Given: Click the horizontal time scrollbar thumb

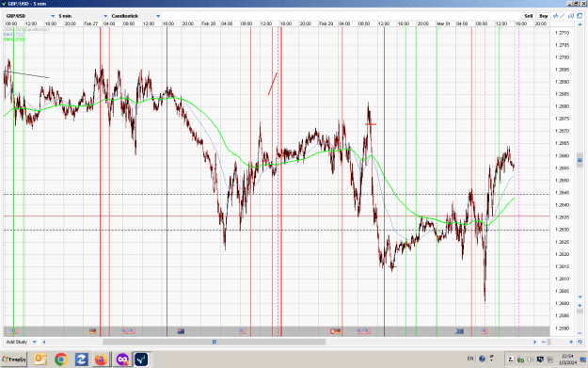Looking at the screenshot, I should coord(215,342).
